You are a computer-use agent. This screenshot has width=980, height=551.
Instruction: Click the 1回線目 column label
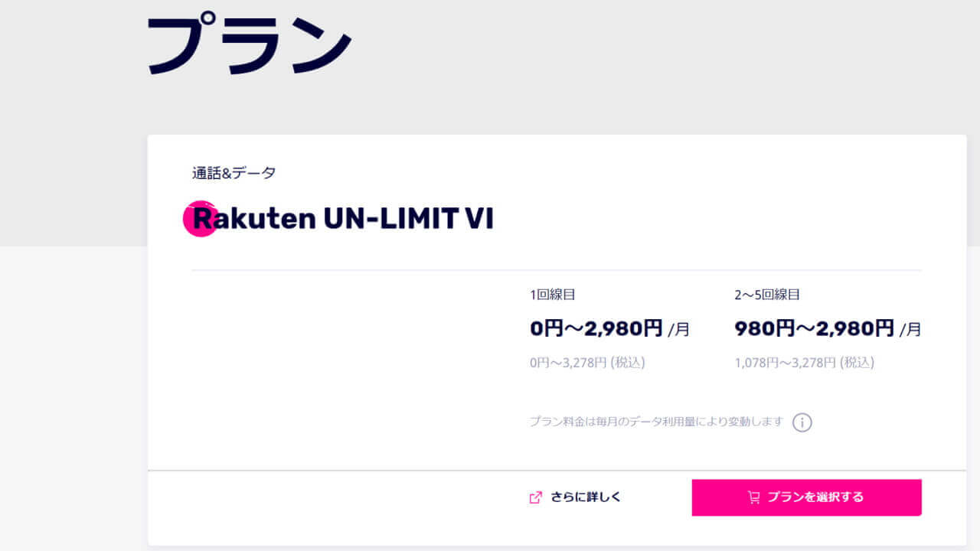coord(552,295)
